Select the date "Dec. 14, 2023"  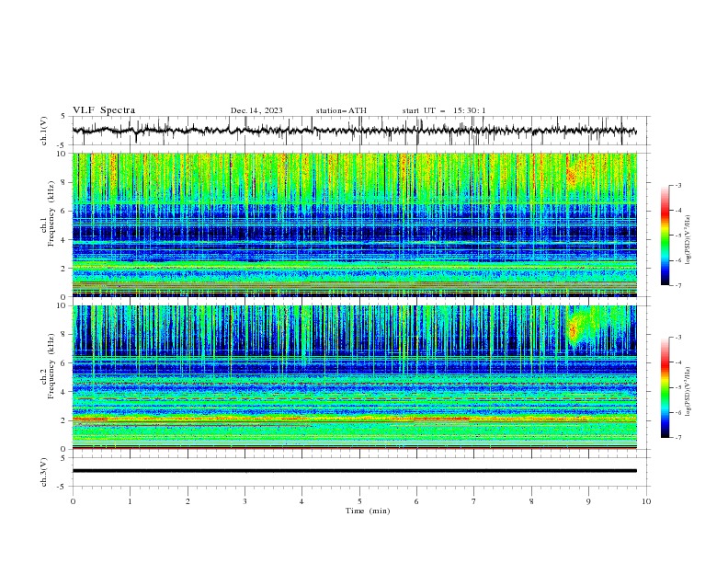[256, 110]
